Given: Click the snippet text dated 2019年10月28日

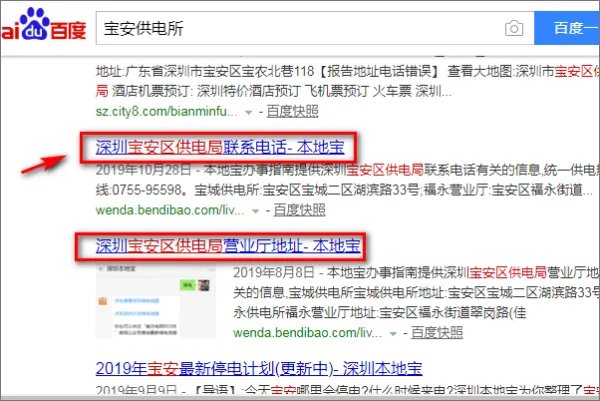Looking at the screenshot, I should coord(330,170).
